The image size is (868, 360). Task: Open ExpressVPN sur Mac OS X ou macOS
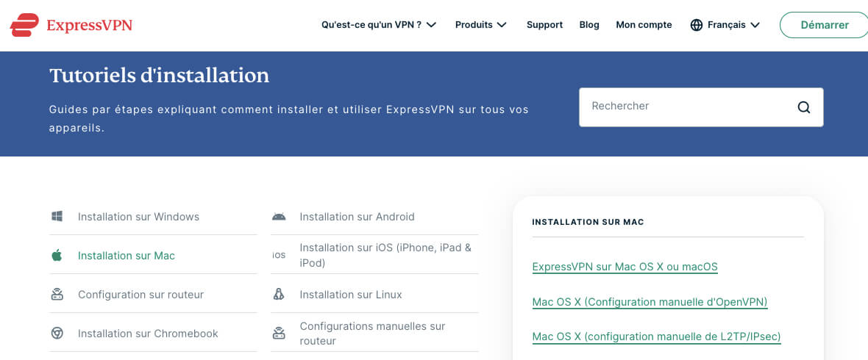click(625, 267)
